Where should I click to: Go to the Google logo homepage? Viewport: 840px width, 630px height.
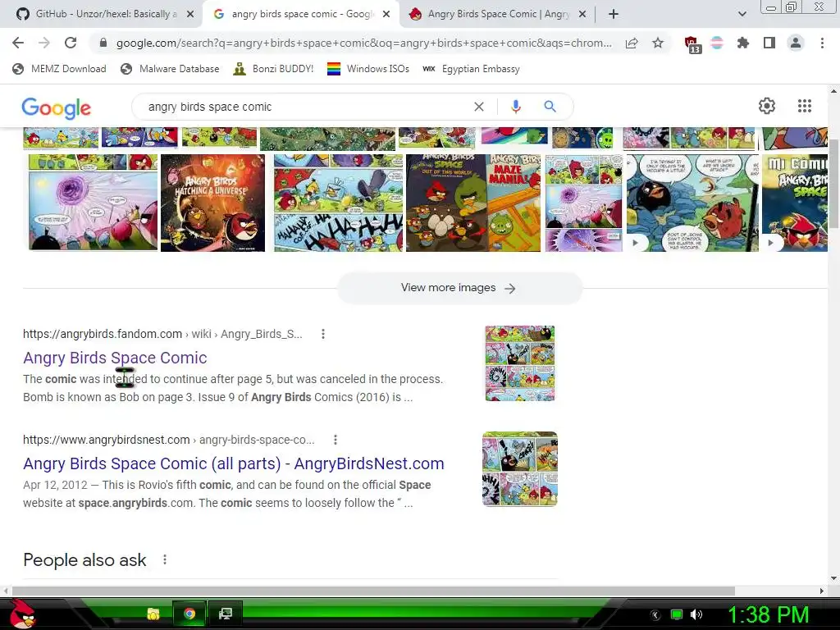pos(57,108)
